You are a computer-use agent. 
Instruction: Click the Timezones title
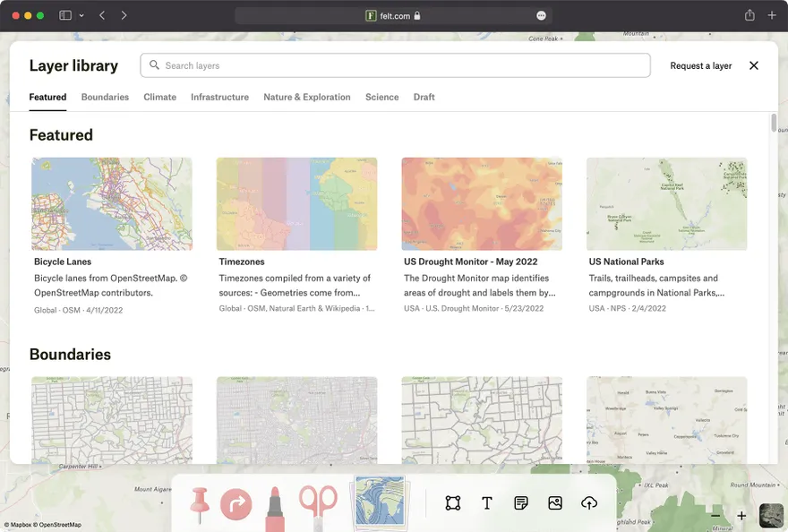tap(242, 262)
